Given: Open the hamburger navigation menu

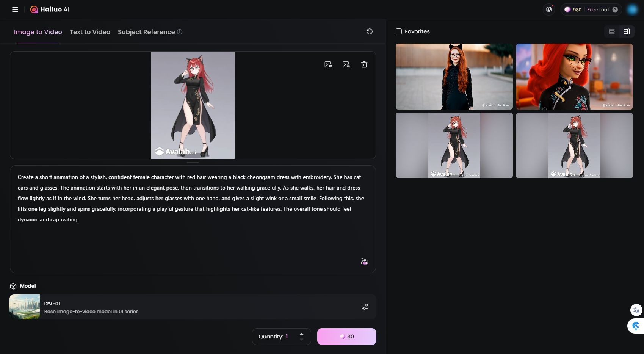Looking at the screenshot, I should click(x=15, y=9).
